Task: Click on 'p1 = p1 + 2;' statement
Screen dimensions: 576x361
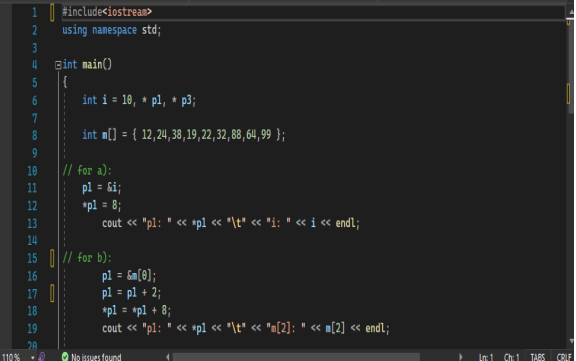Action: [x=132, y=293]
